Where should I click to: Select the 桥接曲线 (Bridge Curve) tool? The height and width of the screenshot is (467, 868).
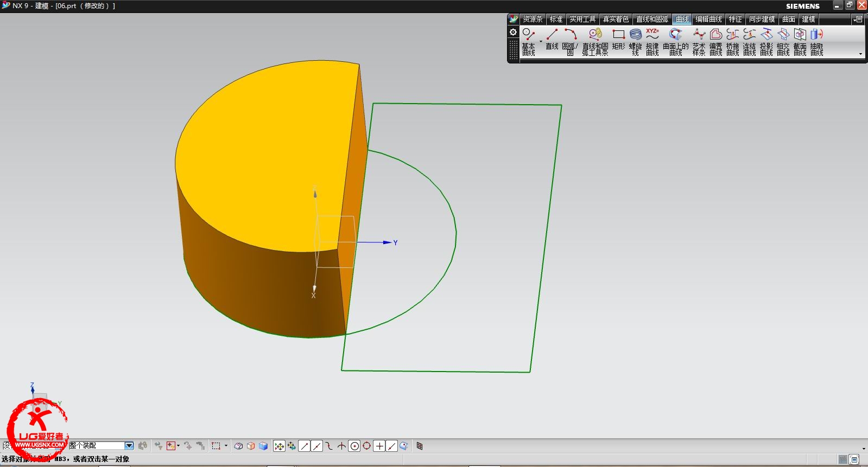click(x=733, y=42)
